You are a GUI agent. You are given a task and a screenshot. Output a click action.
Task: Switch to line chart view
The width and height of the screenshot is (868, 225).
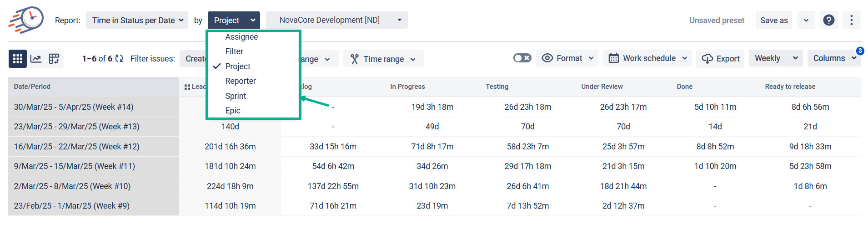tap(36, 59)
